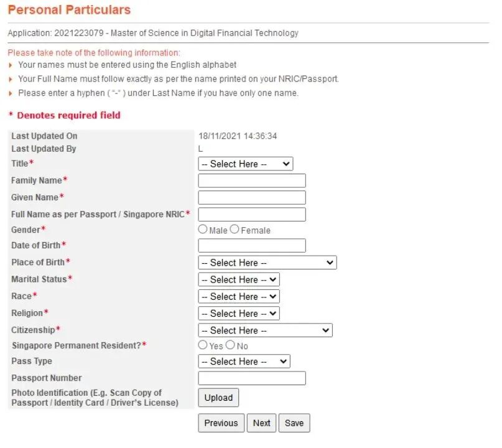Click the Date of Birth input
Image resolution: width=502 pixels, height=448 pixels.
[x=252, y=245]
